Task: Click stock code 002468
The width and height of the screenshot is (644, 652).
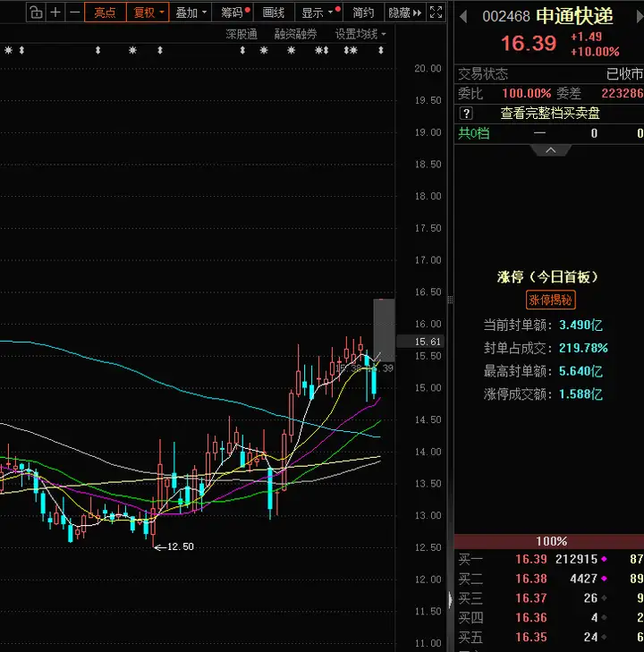Action: 506,17
